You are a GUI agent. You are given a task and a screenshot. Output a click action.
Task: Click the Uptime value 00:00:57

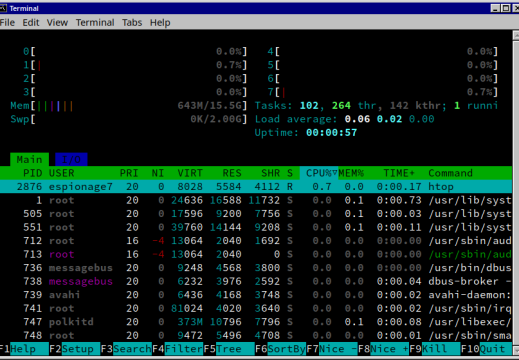tap(331, 133)
